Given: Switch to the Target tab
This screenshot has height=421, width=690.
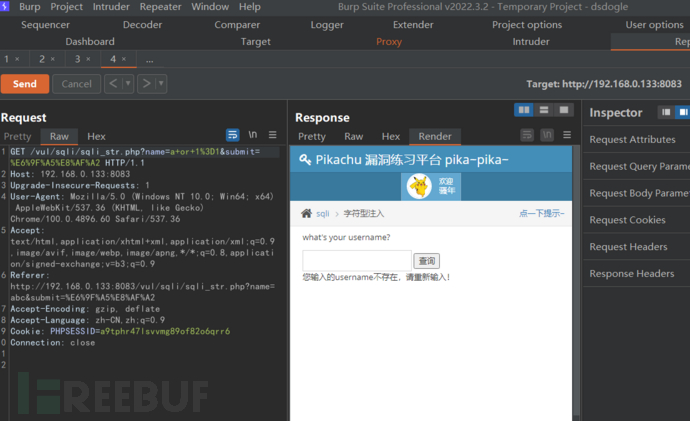Looking at the screenshot, I should (x=255, y=41).
